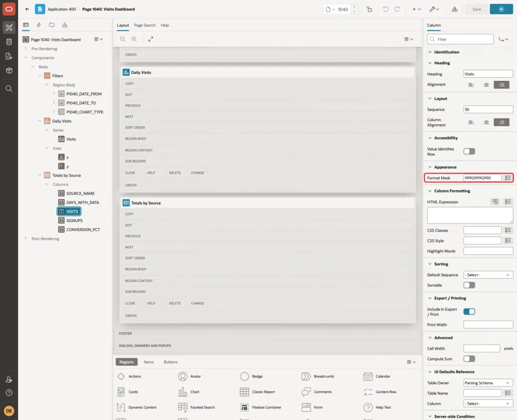Open the Gallery cube icon in sidebar
517x420 pixels.
pos(9,70)
